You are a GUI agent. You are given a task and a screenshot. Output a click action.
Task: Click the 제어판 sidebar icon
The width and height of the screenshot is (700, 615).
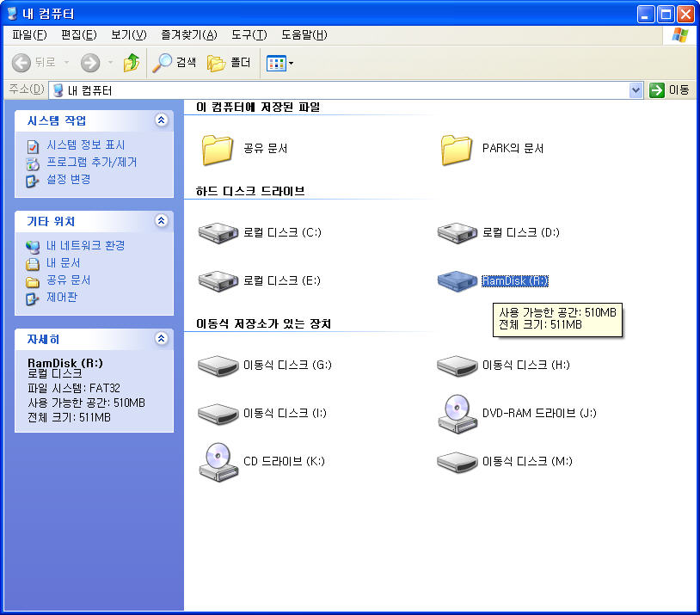point(33,298)
